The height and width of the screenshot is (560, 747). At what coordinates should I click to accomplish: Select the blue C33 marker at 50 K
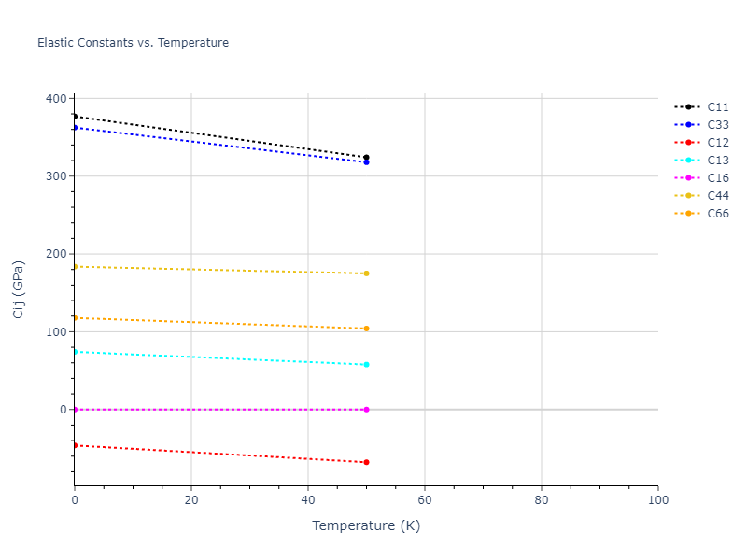366,162
